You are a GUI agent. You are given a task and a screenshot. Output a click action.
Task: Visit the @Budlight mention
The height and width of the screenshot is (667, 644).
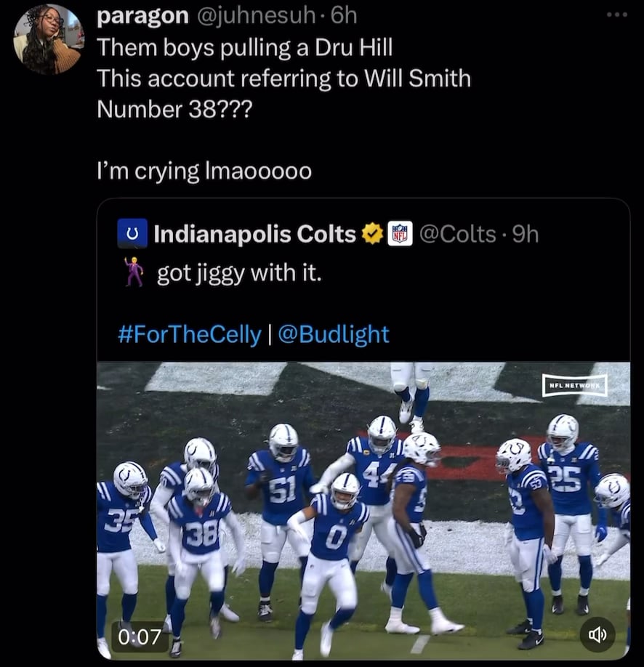click(x=334, y=334)
